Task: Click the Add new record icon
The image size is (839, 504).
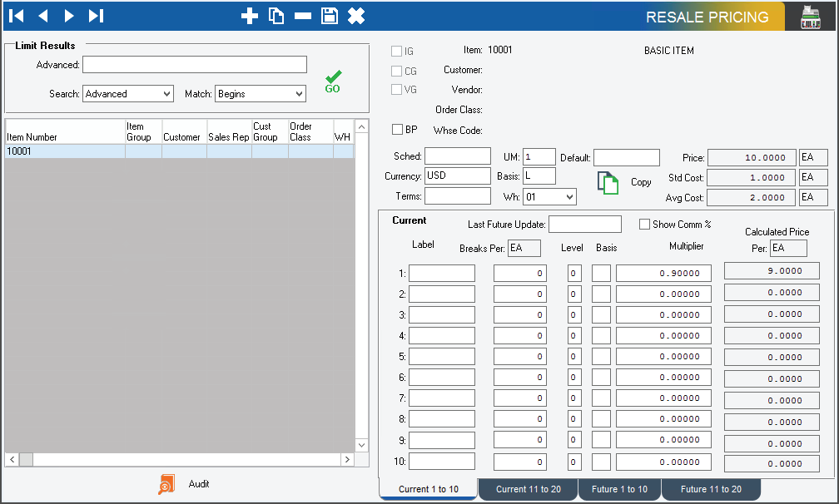Action: point(250,15)
